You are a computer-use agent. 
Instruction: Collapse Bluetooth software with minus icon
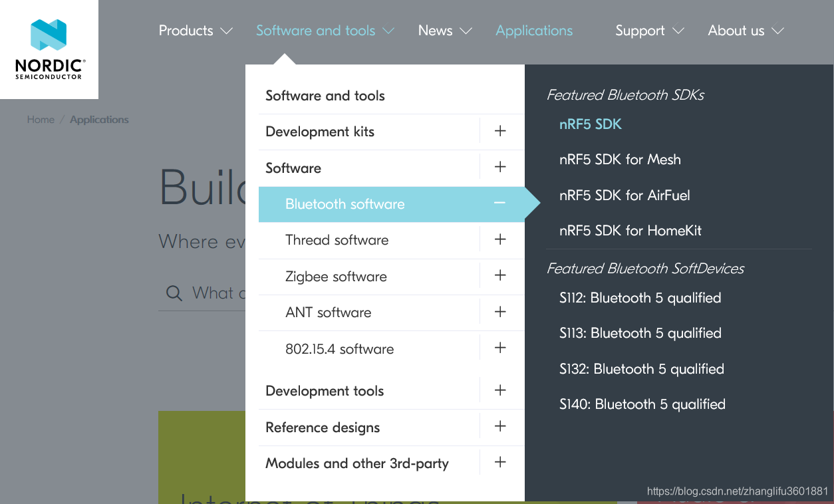coord(500,203)
